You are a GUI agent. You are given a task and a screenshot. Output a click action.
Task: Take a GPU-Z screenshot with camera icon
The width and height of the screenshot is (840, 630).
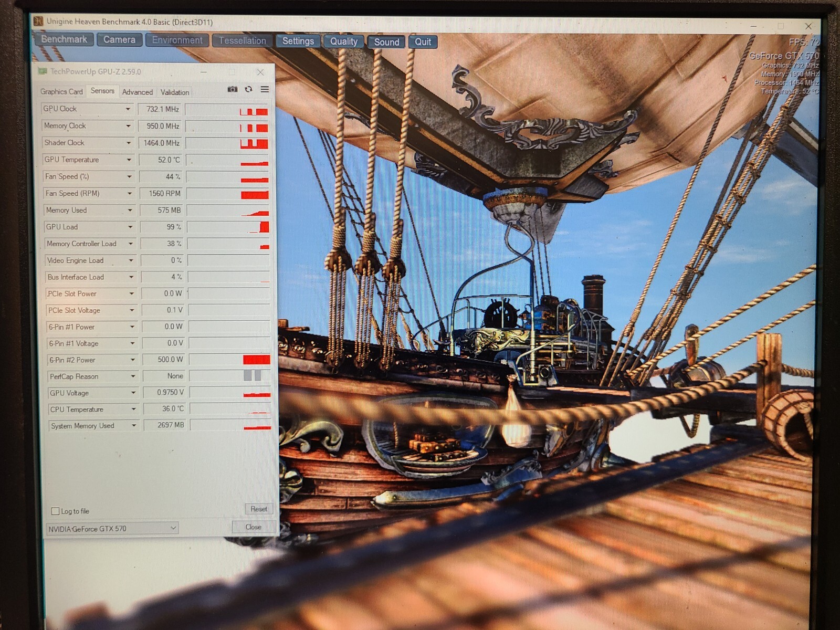coord(232,90)
